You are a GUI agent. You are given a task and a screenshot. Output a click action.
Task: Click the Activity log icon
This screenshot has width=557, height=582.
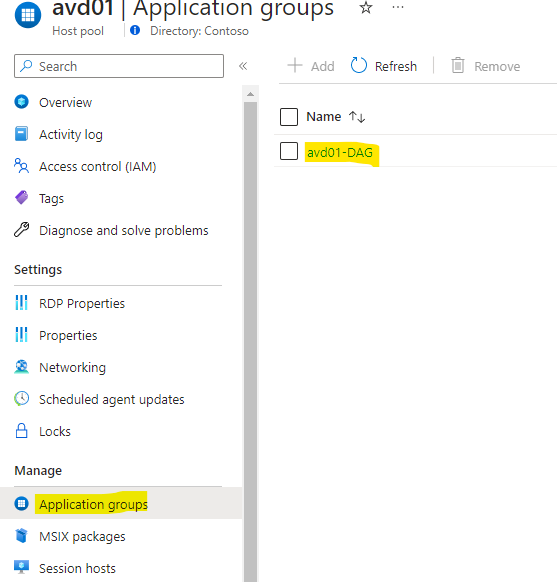click(21, 134)
